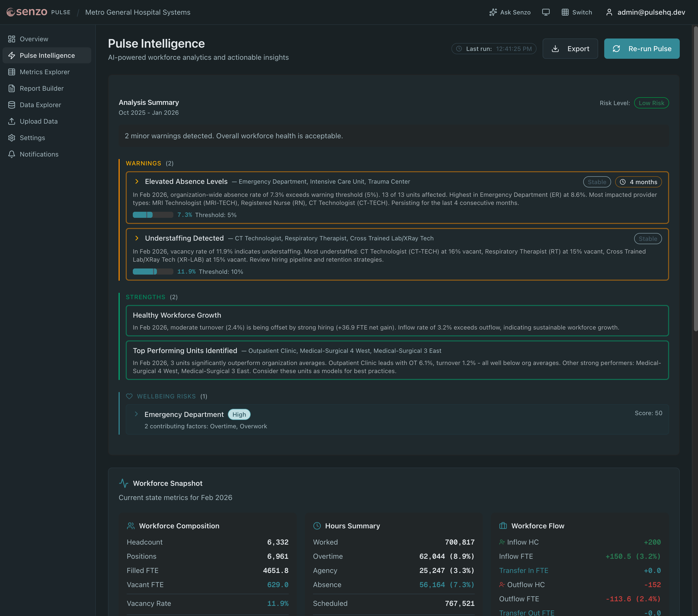Viewport: 698px width, 616px height.
Task: Open the Metrics Explorer panel
Action: click(x=43, y=72)
